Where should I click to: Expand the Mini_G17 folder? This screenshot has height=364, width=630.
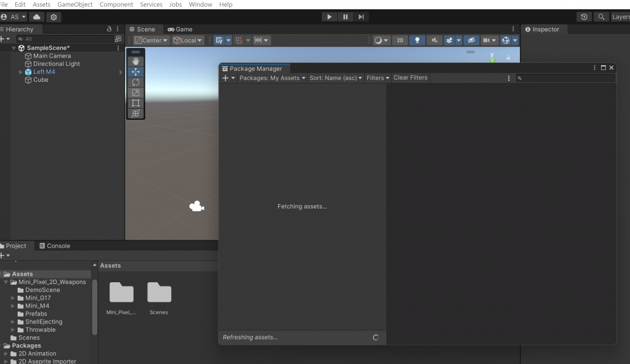[12, 298]
